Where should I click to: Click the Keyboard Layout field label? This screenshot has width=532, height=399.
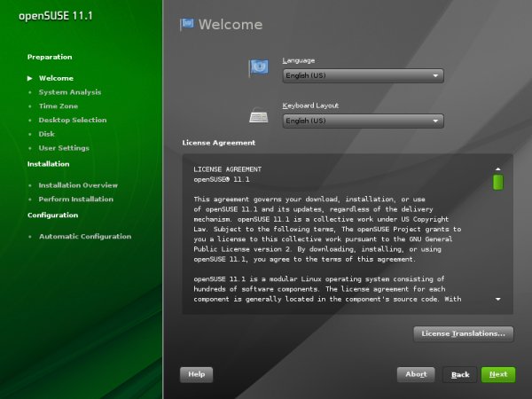coord(310,106)
